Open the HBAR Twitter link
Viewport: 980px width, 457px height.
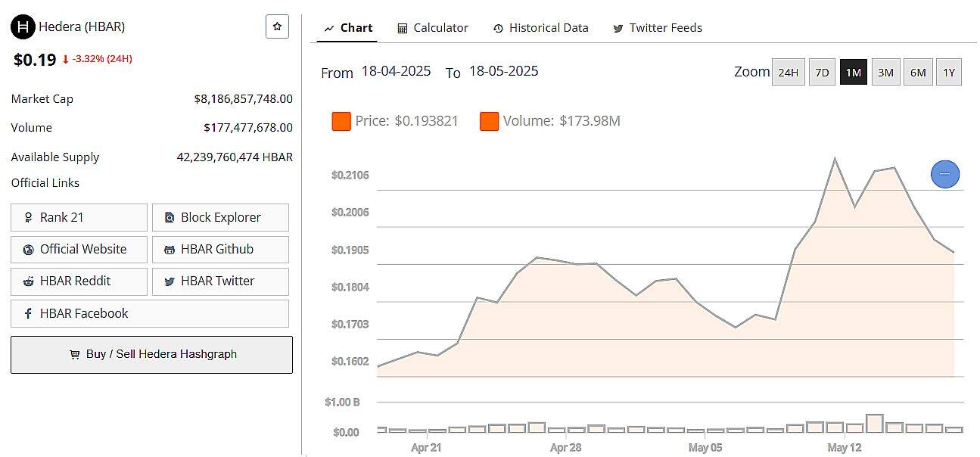click(220, 281)
